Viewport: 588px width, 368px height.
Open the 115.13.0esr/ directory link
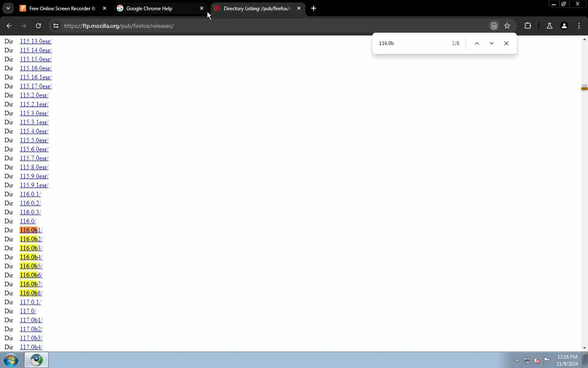point(36,41)
